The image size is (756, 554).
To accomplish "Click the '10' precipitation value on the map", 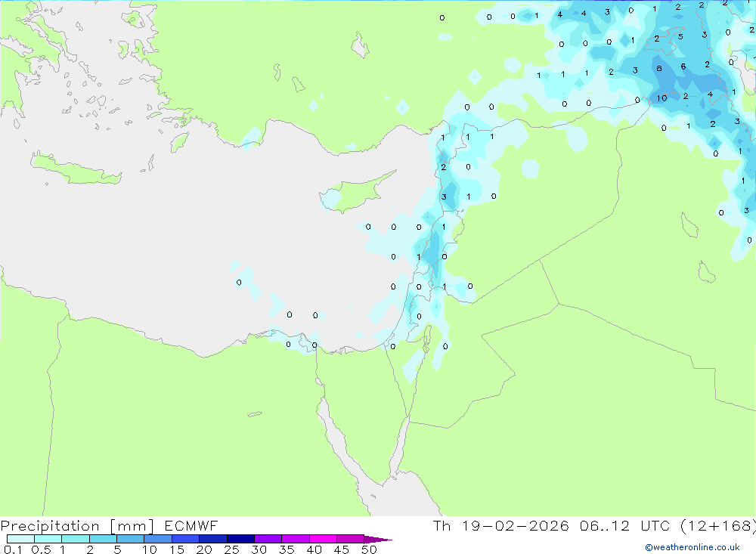I will coord(661,98).
